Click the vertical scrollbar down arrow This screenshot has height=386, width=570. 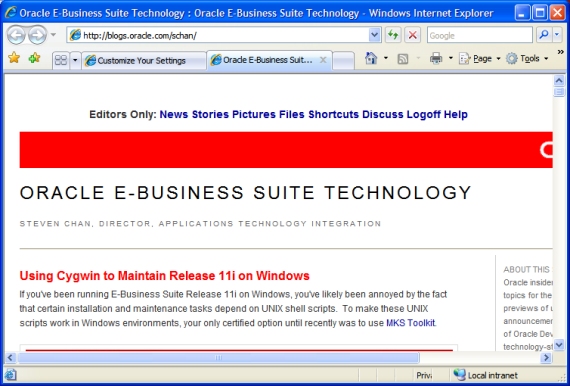[559, 345]
